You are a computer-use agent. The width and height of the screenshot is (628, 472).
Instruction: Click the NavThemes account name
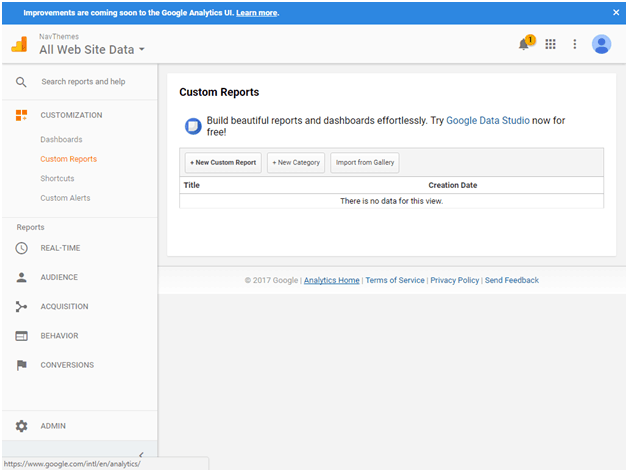pyautogui.click(x=59, y=36)
